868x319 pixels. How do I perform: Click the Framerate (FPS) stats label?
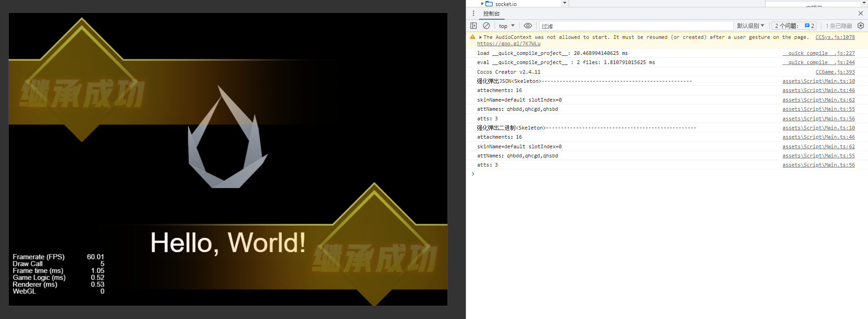(38, 257)
